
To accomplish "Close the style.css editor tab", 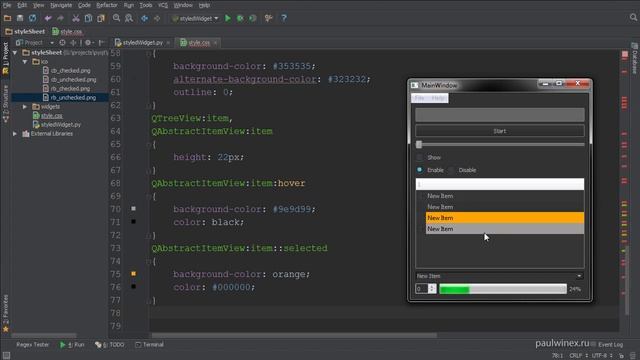I will point(215,42).
